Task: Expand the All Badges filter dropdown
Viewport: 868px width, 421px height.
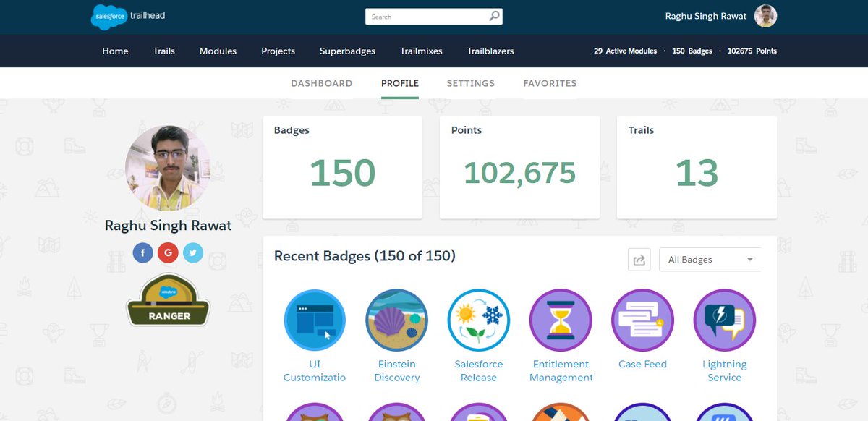Action: 710,260
